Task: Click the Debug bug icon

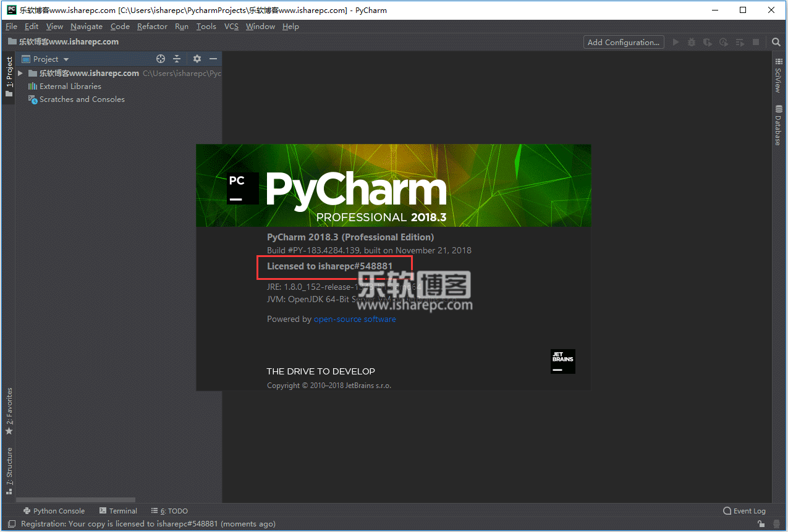Action: [x=692, y=42]
